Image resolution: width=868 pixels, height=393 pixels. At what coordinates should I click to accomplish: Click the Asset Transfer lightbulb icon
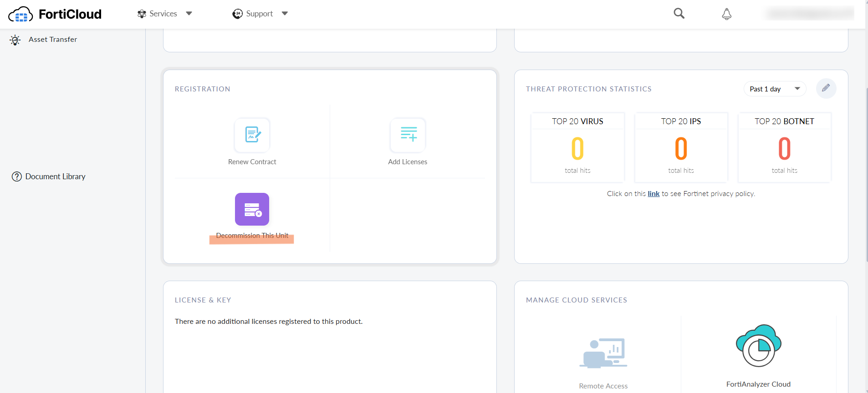tap(15, 40)
